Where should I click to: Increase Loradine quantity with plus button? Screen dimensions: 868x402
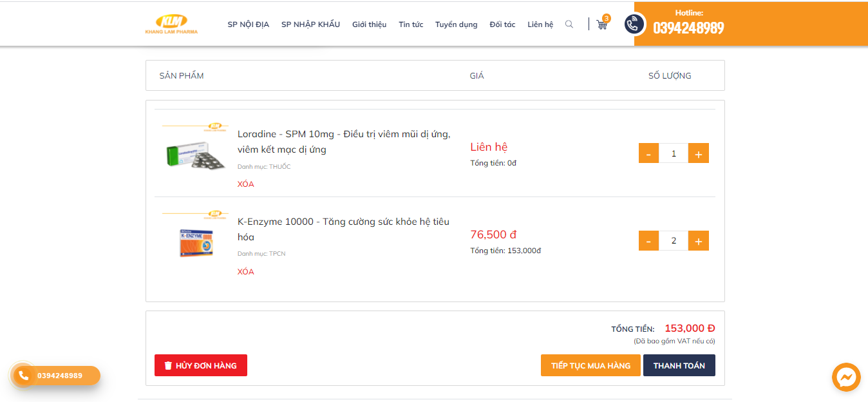click(699, 153)
